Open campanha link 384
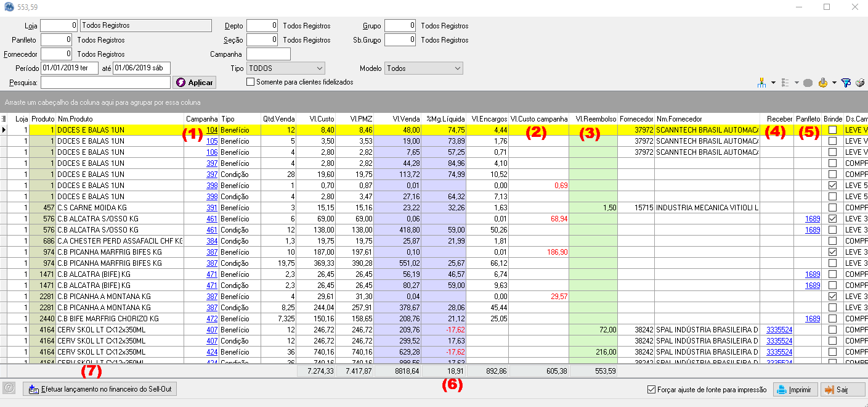This screenshot has height=407, width=868. 212,241
